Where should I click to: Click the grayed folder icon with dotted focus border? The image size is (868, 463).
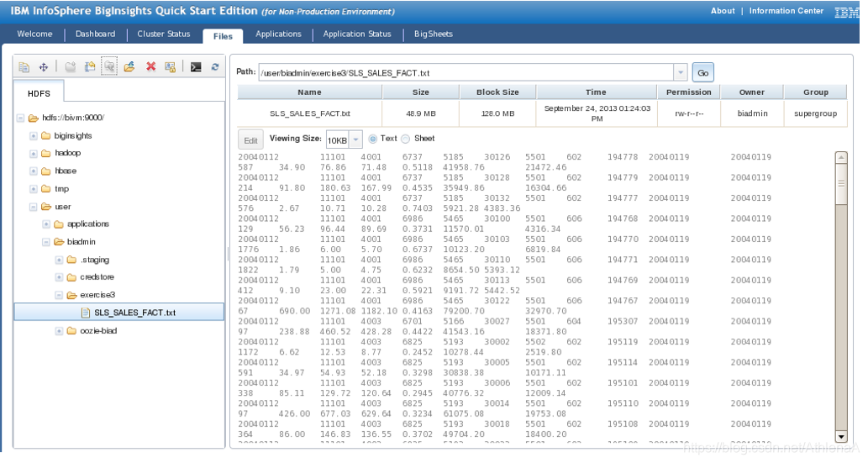pyautogui.click(x=109, y=67)
